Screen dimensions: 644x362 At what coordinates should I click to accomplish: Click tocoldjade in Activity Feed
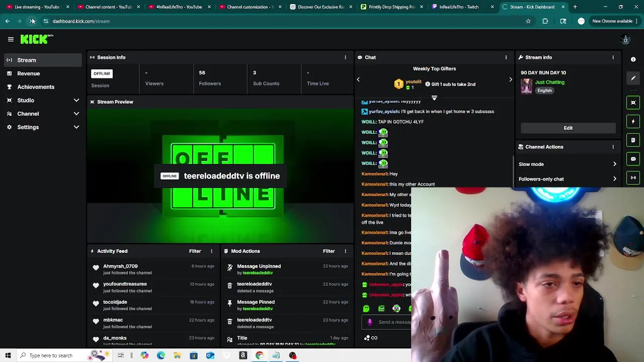[x=115, y=302]
